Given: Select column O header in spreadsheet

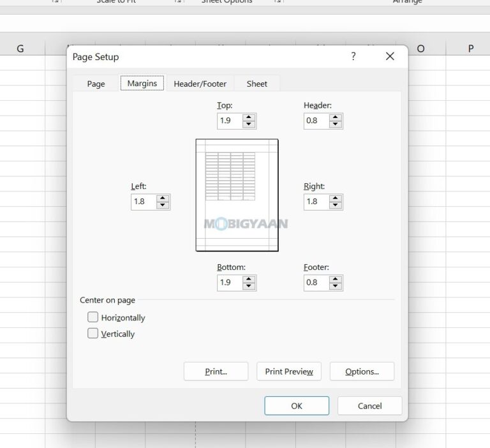Looking at the screenshot, I should point(420,49).
